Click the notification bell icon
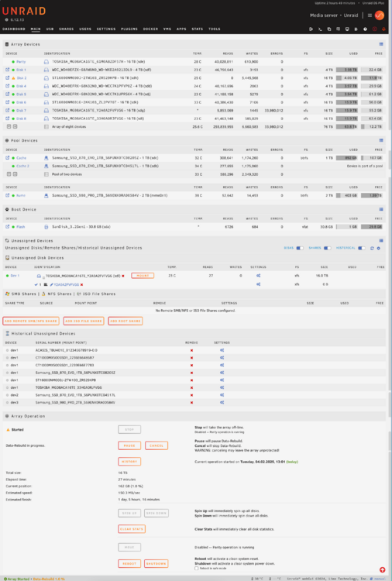Image resolution: width=392 pixels, height=581 pixels. (x=383, y=29)
